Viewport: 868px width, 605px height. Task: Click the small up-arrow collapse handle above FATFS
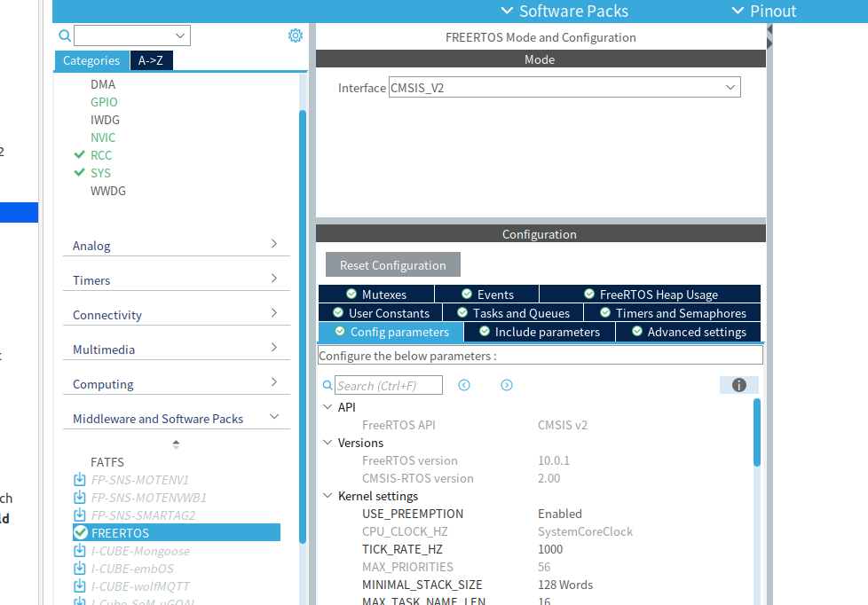[176, 444]
